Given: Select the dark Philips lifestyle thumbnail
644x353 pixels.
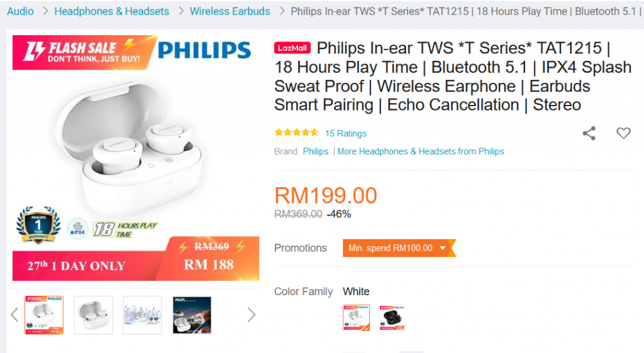Looking at the screenshot, I should (192, 315).
